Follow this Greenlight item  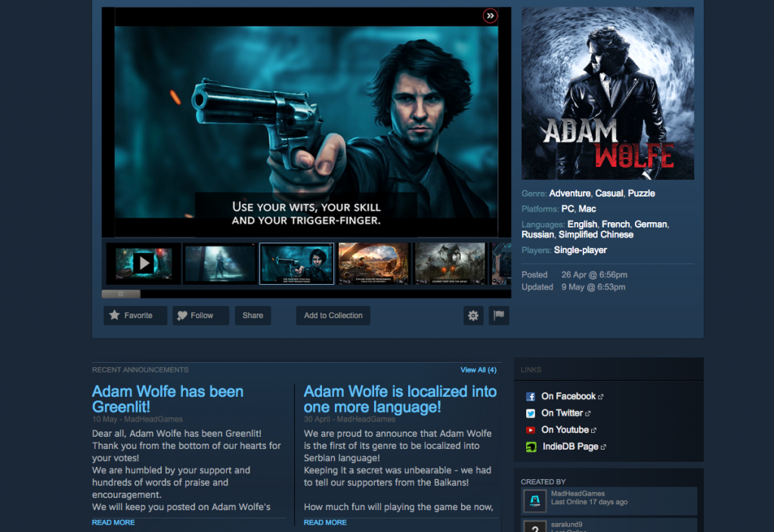click(200, 315)
